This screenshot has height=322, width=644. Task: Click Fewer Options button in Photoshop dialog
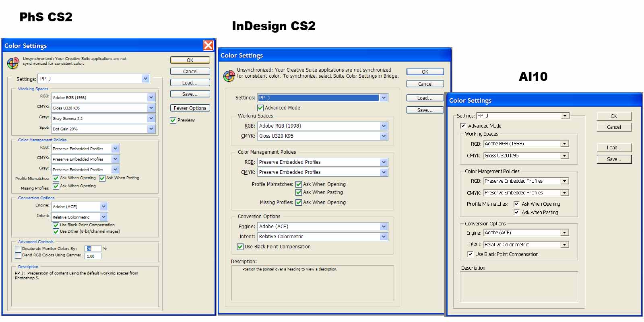click(x=190, y=108)
